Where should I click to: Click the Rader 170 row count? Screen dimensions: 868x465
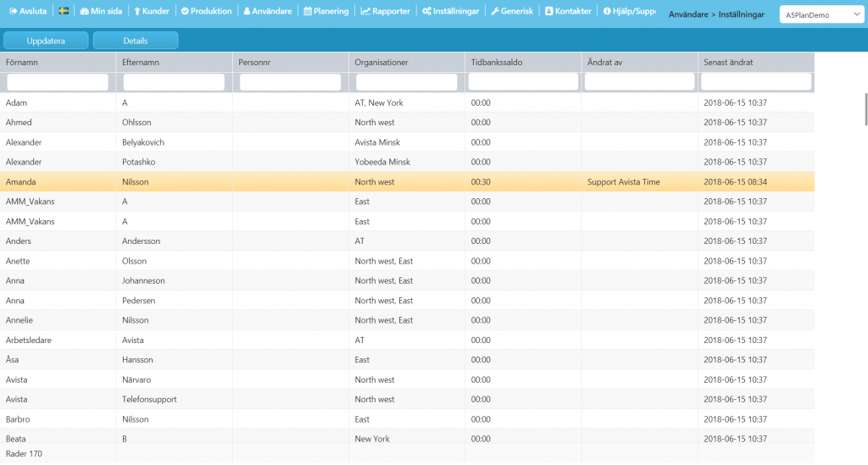(x=24, y=453)
